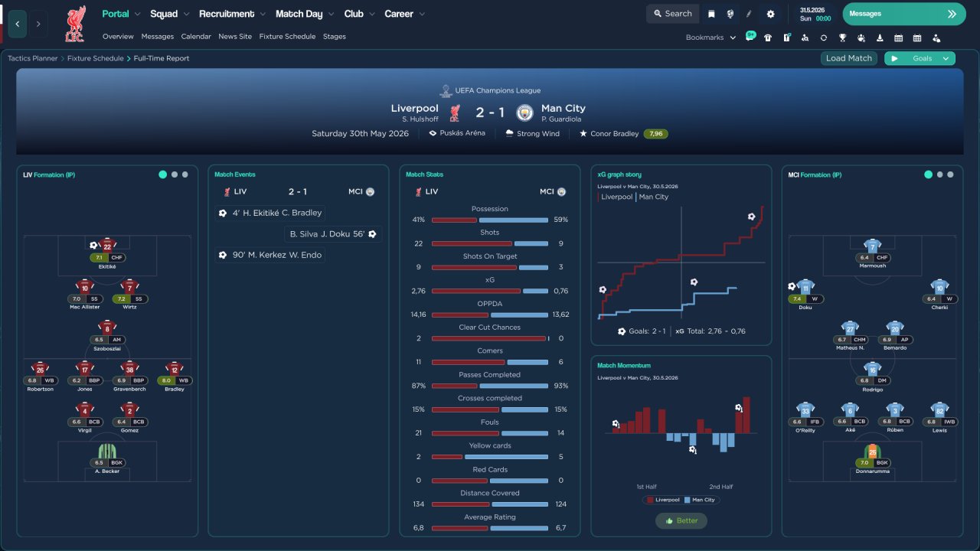Click the Better feedback button
Image resolution: width=980 pixels, height=551 pixels.
click(681, 520)
